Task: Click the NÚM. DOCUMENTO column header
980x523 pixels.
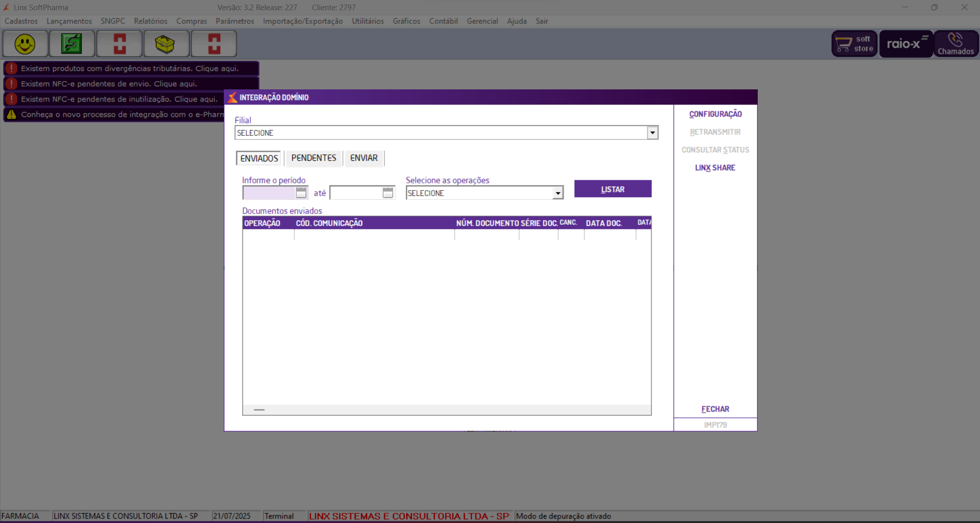Action: point(487,223)
